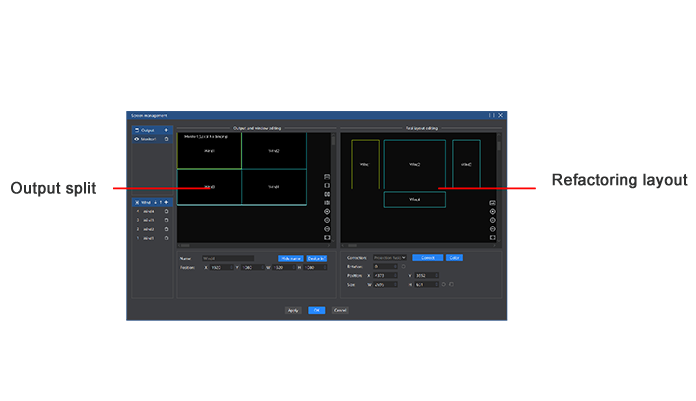The height and width of the screenshot is (401, 696).
Task: Open the Correction projection dropdown
Action: [x=392, y=258]
